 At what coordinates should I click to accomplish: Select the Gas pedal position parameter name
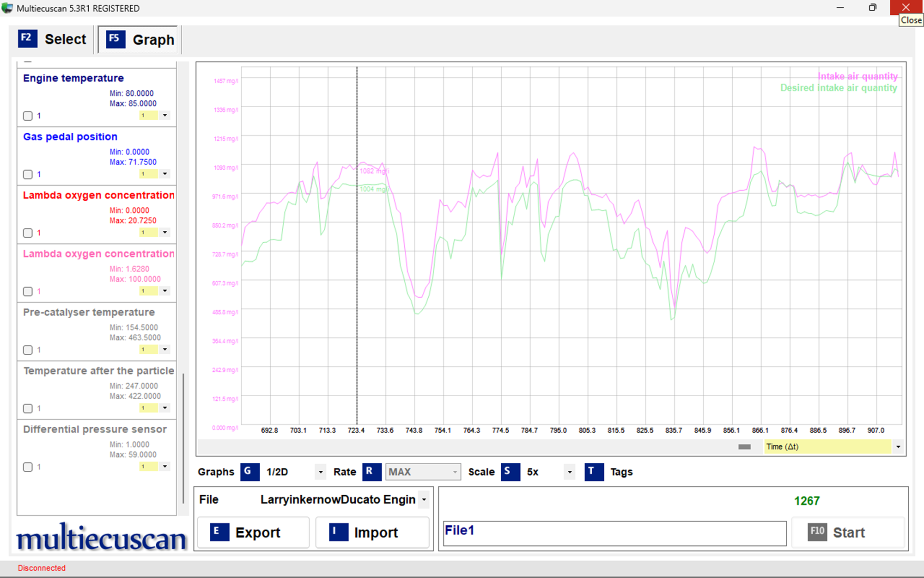tap(70, 137)
